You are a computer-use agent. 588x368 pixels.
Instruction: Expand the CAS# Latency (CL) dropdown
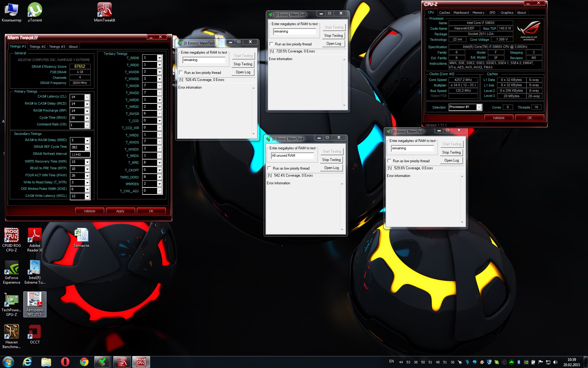87,97
